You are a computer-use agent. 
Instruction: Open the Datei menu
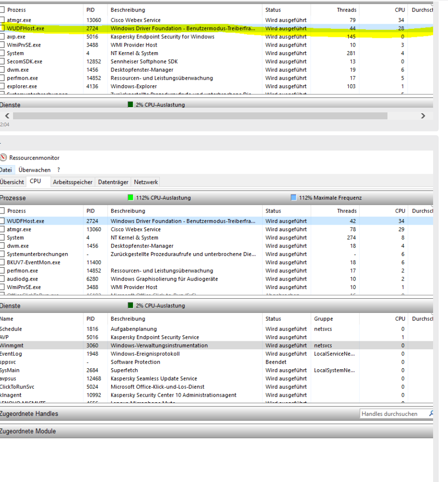pyautogui.click(x=6, y=170)
